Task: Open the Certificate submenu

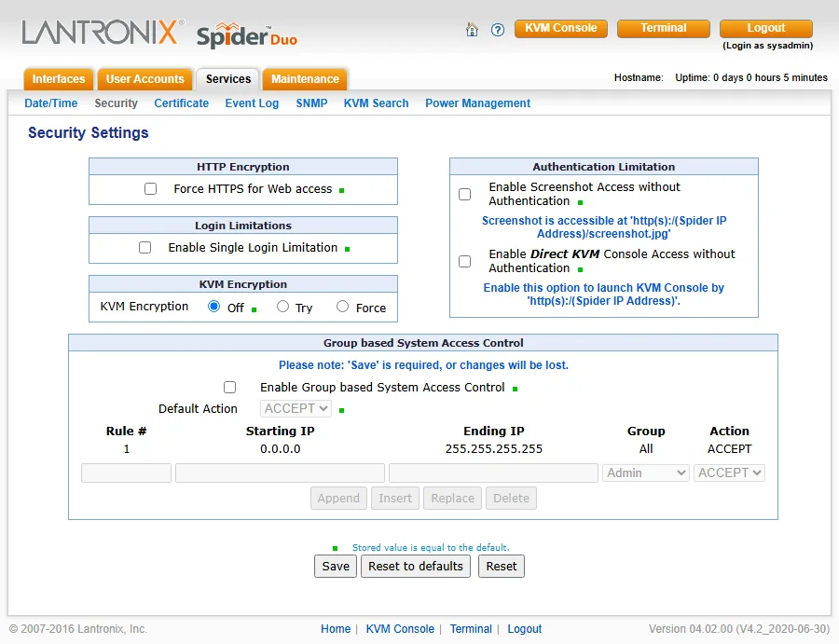Action: click(x=182, y=103)
